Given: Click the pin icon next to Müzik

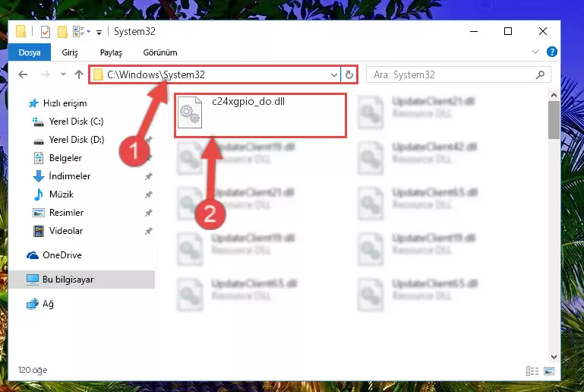Looking at the screenshot, I should pyautogui.click(x=148, y=194).
